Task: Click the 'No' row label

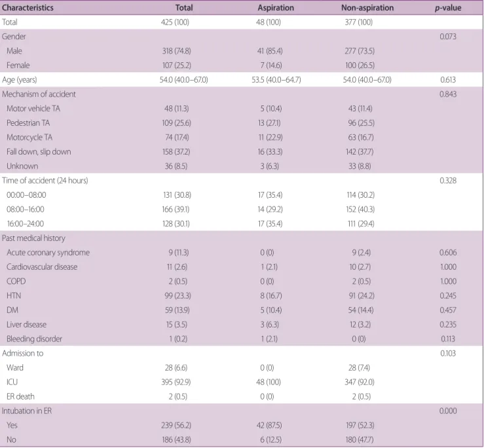Action: (x=11, y=439)
